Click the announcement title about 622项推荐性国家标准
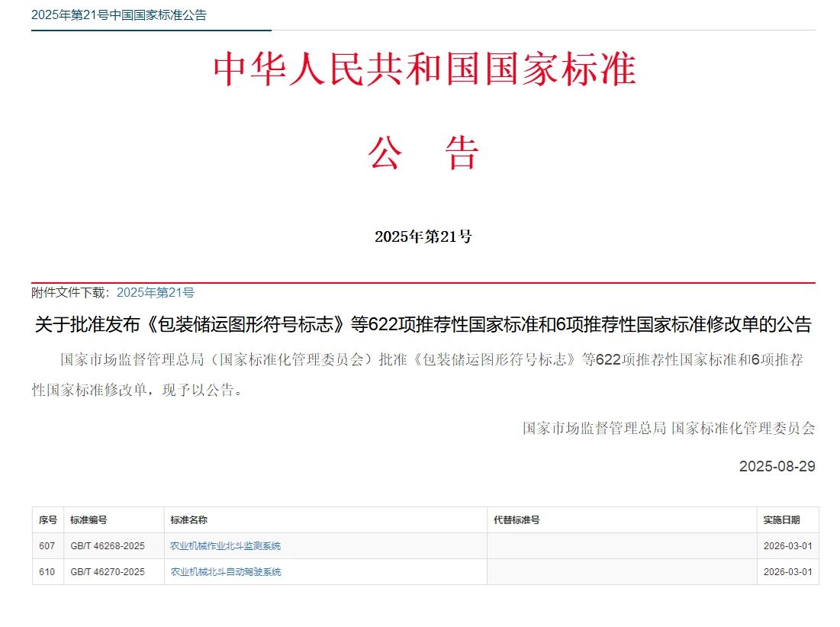This screenshot has width=840, height=627. coord(423,324)
